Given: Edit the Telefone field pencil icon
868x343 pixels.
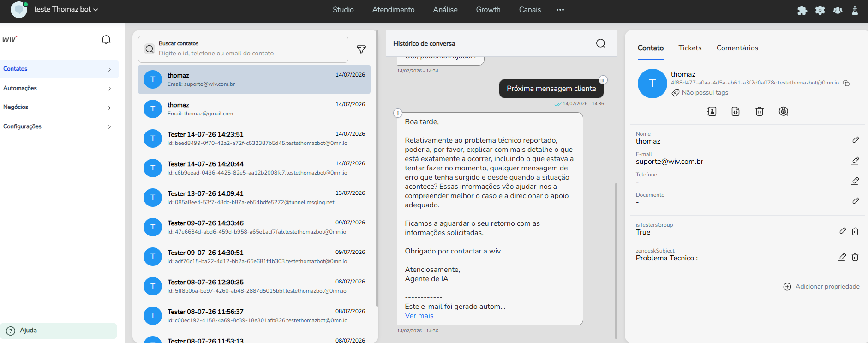Looking at the screenshot, I should [855, 181].
